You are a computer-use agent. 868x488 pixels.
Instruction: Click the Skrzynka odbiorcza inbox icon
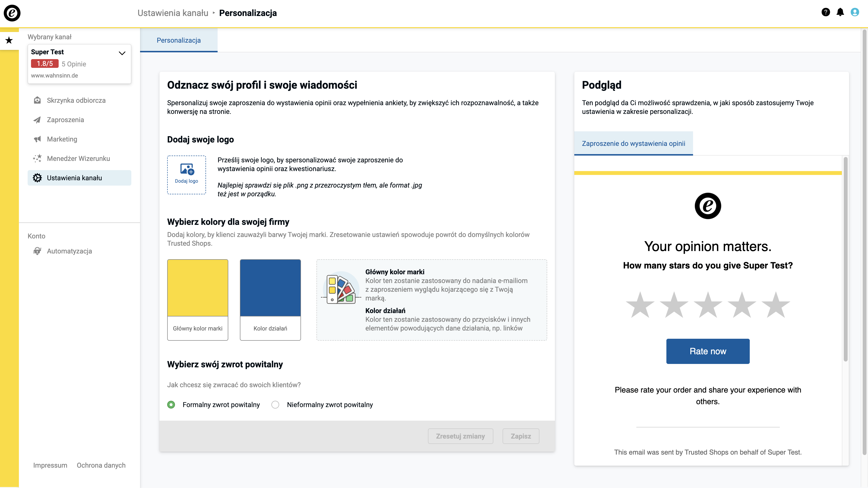point(37,100)
